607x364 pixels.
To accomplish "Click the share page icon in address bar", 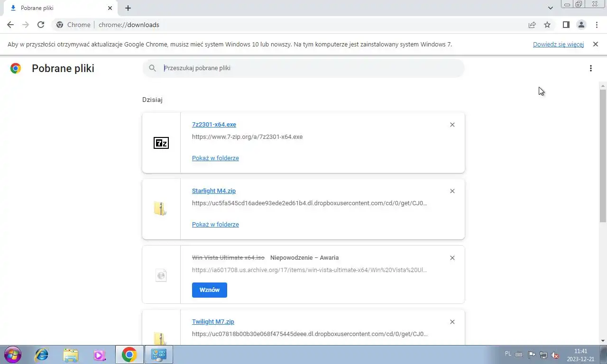I will click(x=532, y=25).
